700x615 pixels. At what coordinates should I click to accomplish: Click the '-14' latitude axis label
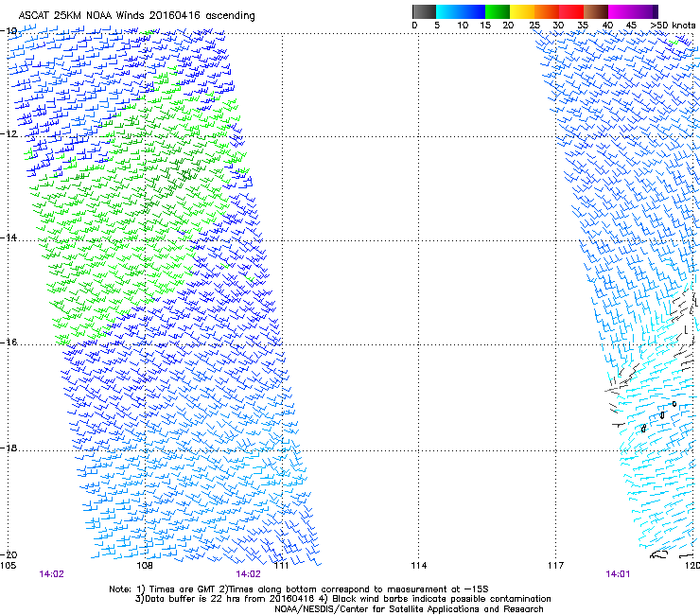9,237
